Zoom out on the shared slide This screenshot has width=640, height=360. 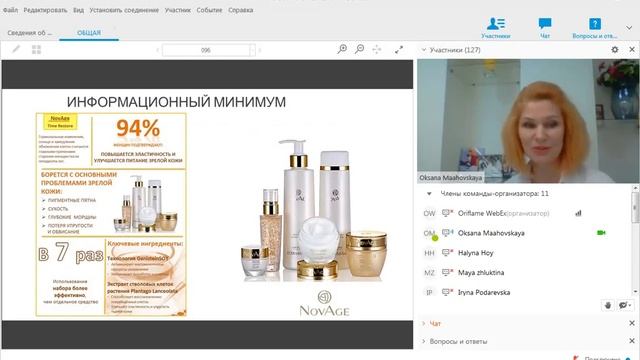click(x=359, y=49)
